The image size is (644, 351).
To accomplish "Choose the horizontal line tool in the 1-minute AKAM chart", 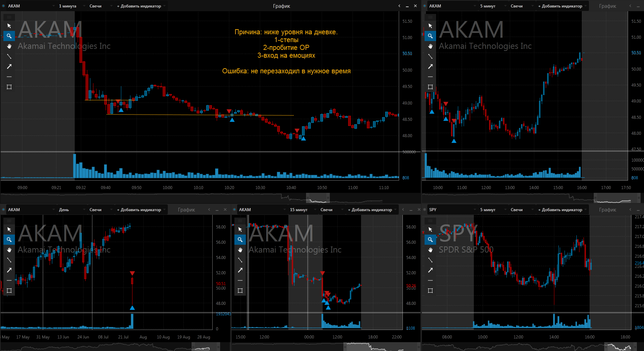I will (9, 77).
